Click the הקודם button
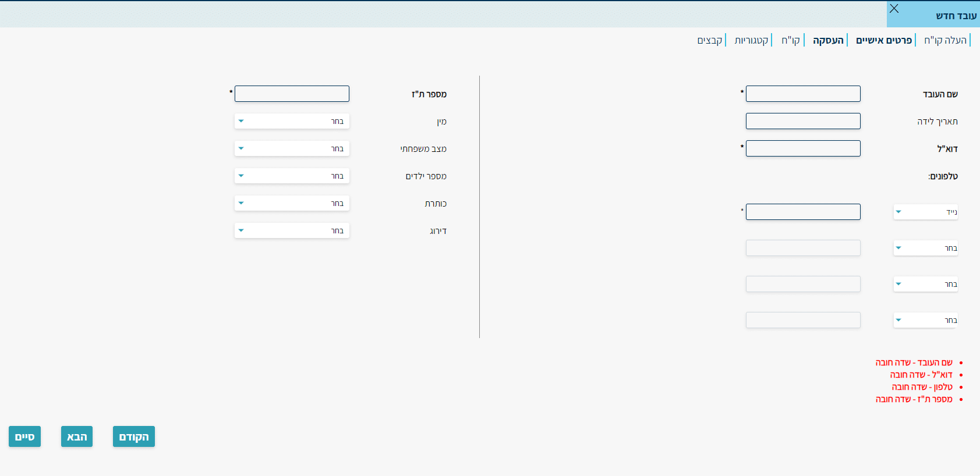 pyautogui.click(x=134, y=436)
